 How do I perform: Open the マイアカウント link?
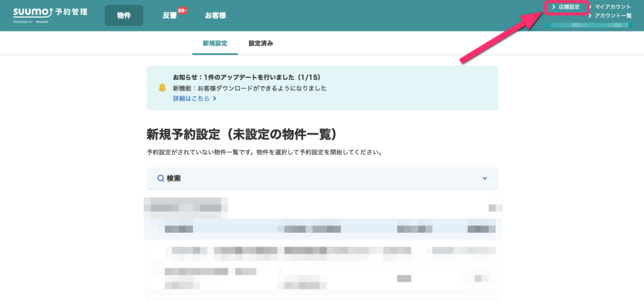613,7
